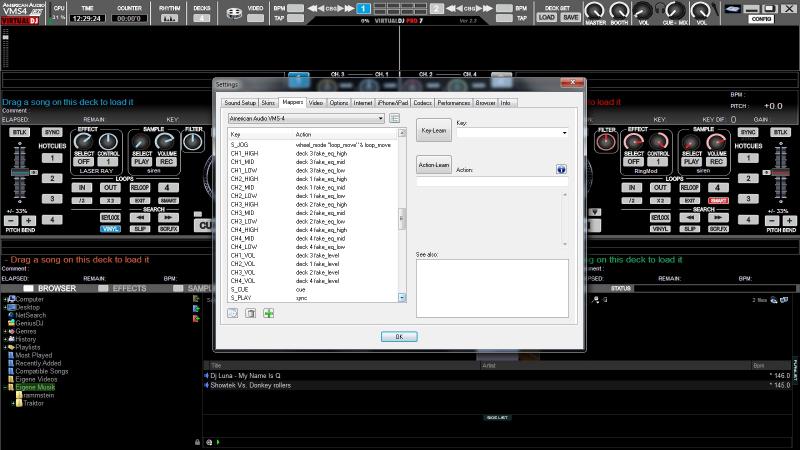Toggle the left deck VINYL mode
The width and height of the screenshot is (800, 450).
click(110, 229)
